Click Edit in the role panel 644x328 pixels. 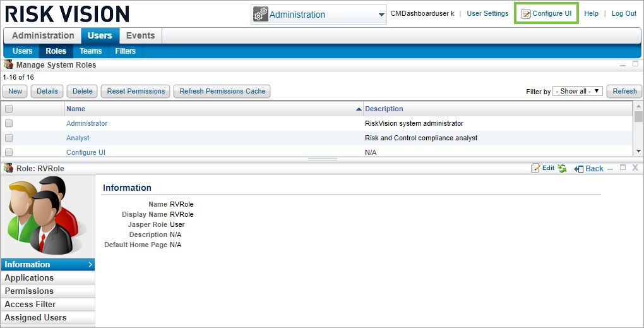tap(548, 168)
